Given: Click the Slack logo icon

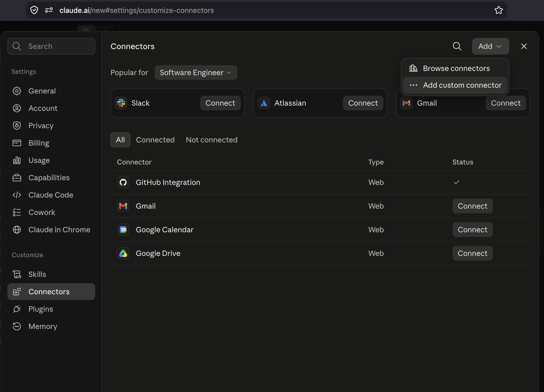Looking at the screenshot, I should click(x=121, y=103).
